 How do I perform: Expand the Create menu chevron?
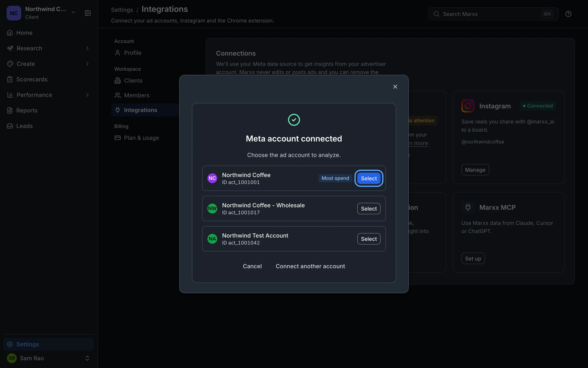pos(87,64)
